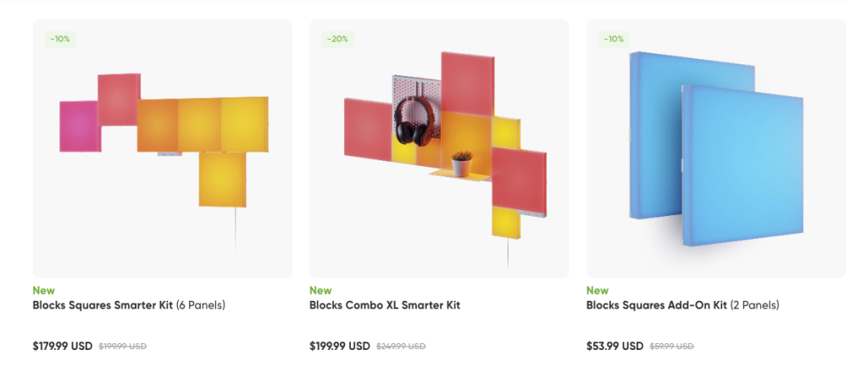Click the -10% badge on the Add-On Kit
This screenshot has width=868, height=366.
click(614, 39)
